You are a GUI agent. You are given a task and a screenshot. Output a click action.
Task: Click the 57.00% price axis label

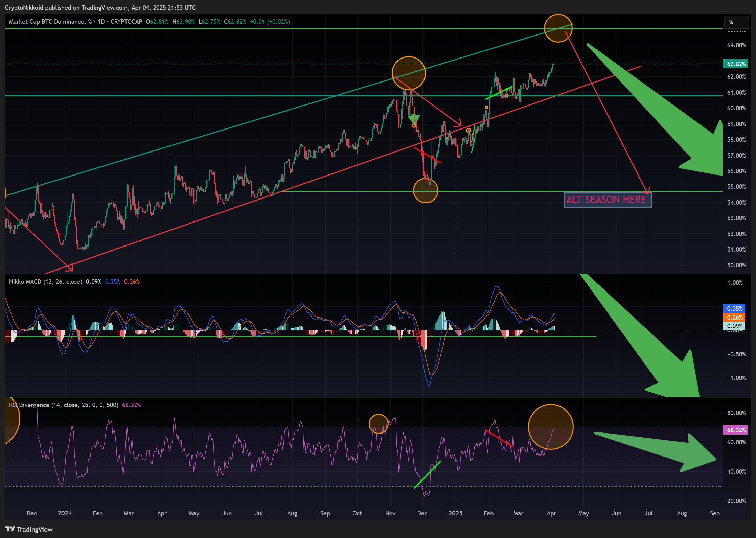tap(736, 156)
